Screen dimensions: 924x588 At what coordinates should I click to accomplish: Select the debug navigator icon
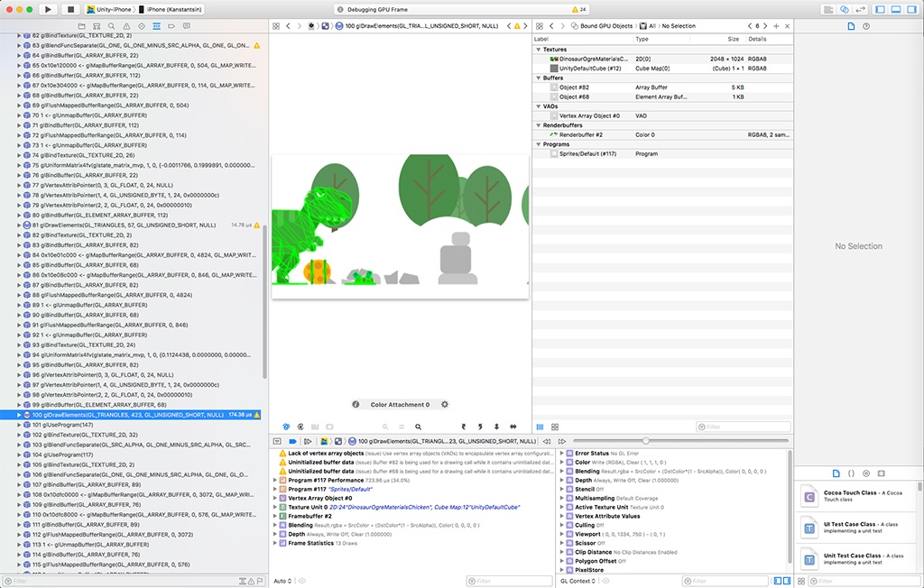[156, 26]
